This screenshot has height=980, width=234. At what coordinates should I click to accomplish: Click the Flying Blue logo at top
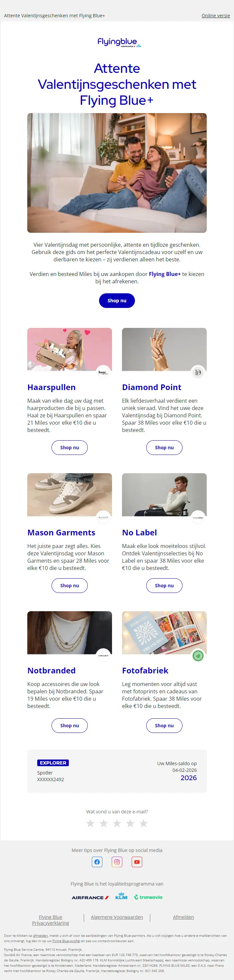tap(117, 42)
